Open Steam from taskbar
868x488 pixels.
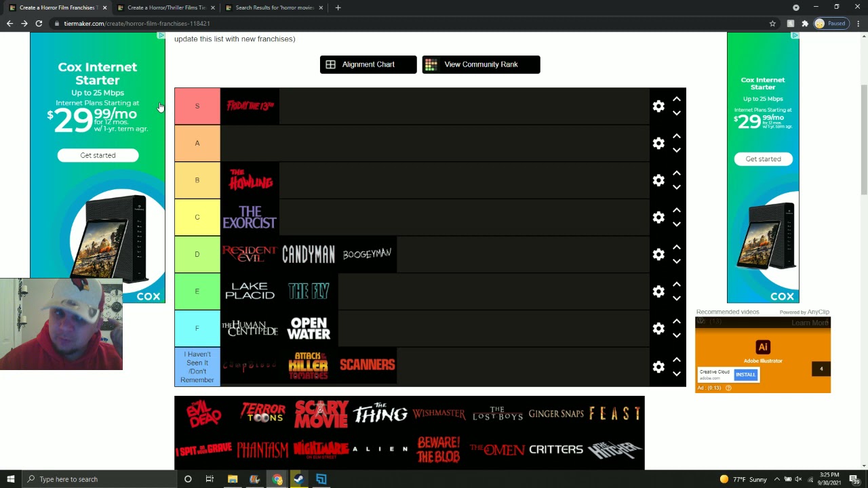[299, 479]
